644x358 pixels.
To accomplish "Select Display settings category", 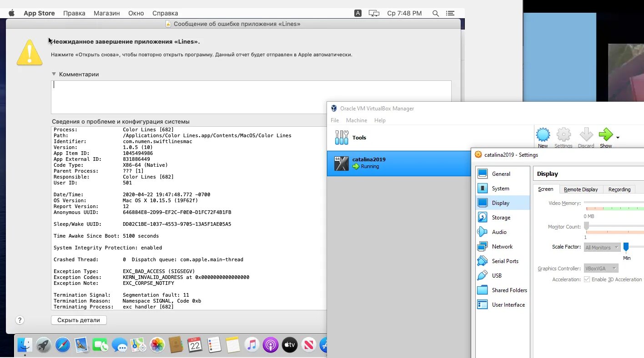I will [x=503, y=203].
